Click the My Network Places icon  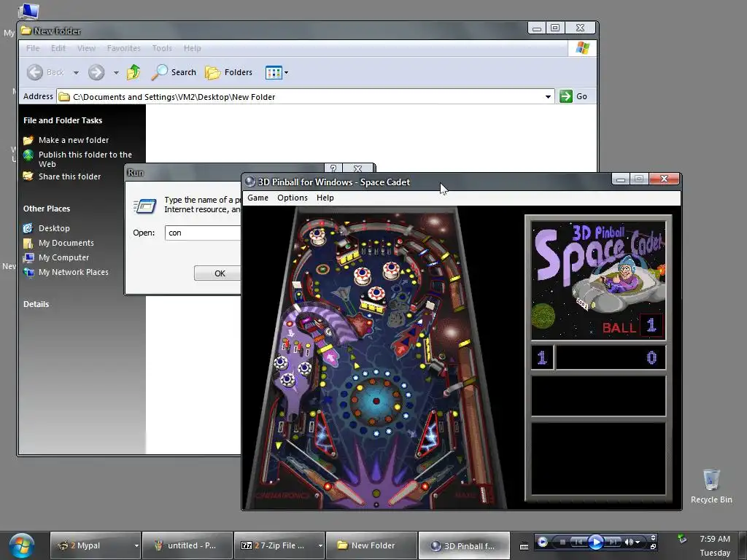coord(28,273)
